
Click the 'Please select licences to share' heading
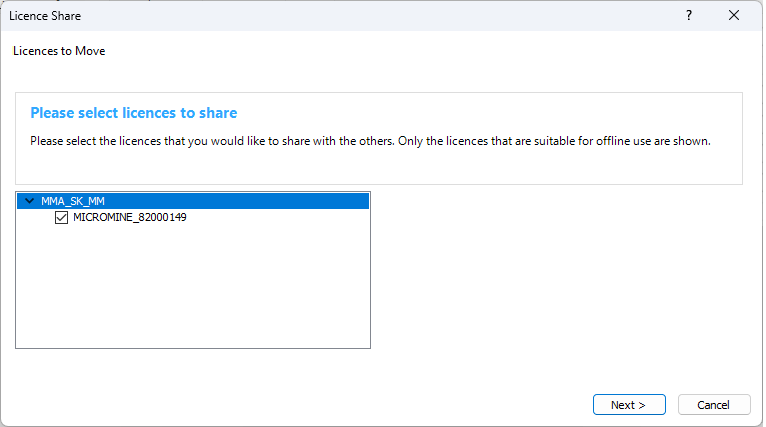coord(133,113)
